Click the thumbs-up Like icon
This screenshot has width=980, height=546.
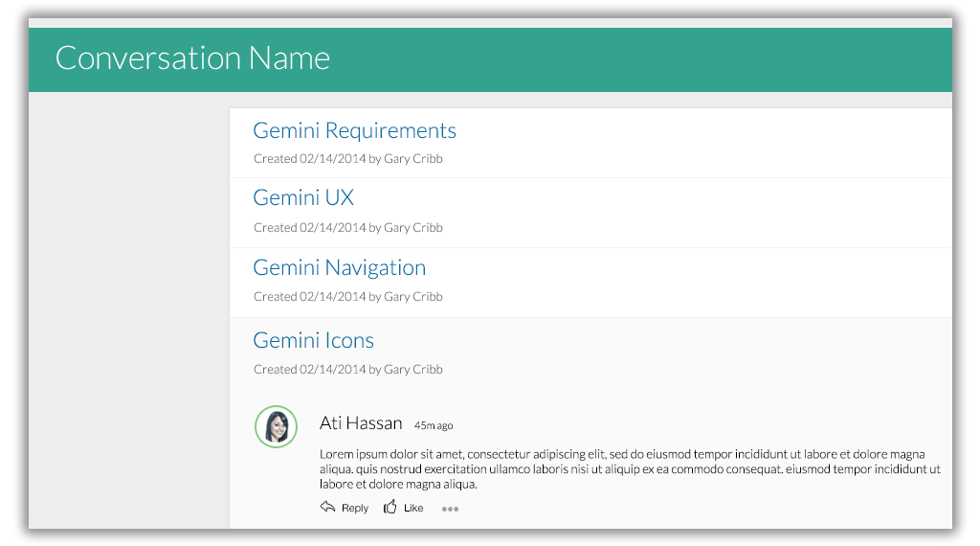(390, 507)
